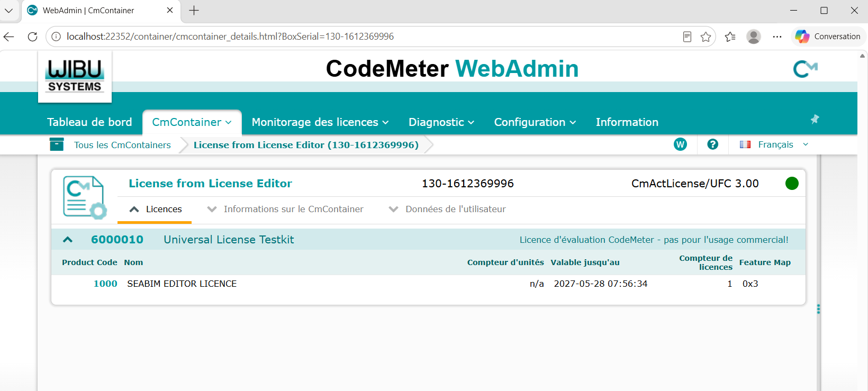Click the serial number 130-1612369996

tap(468, 184)
